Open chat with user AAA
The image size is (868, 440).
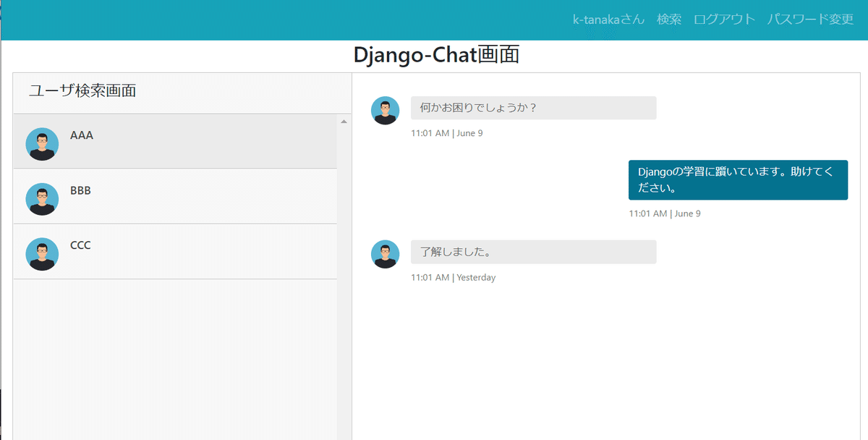175,141
